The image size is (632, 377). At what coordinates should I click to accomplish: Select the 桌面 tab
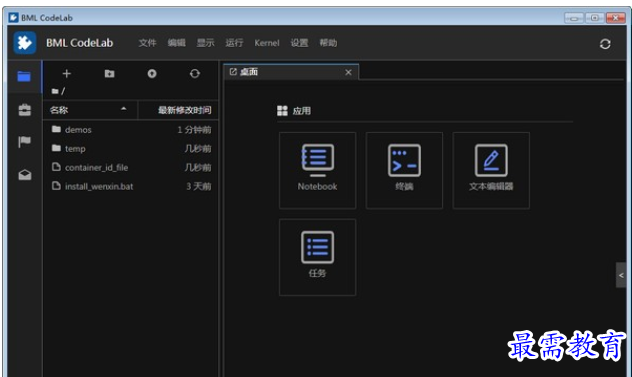click(291, 72)
